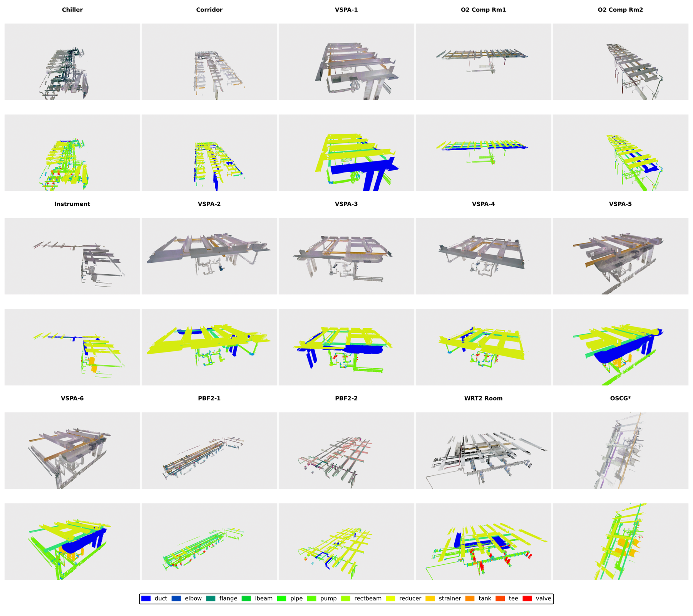Open the Corridor raw point cloud image

(209, 62)
